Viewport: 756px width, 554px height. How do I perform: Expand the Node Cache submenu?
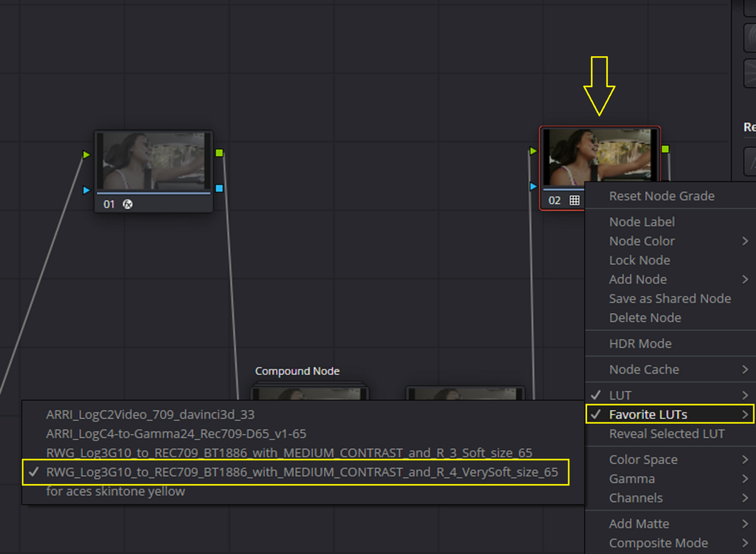670,370
